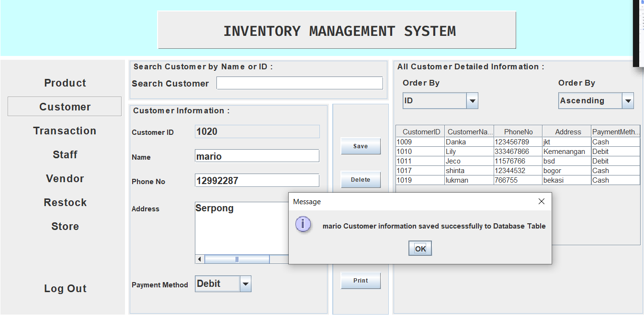Click the jkt address cell
Image resolution: width=644 pixels, height=317 pixels.
pyautogui.click(x=567, y=142)
